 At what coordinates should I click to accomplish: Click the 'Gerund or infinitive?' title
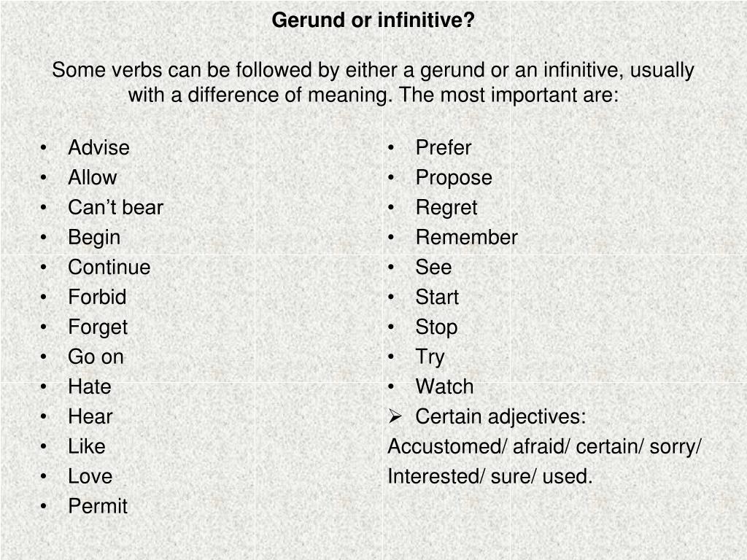click(x=373, y=20)
